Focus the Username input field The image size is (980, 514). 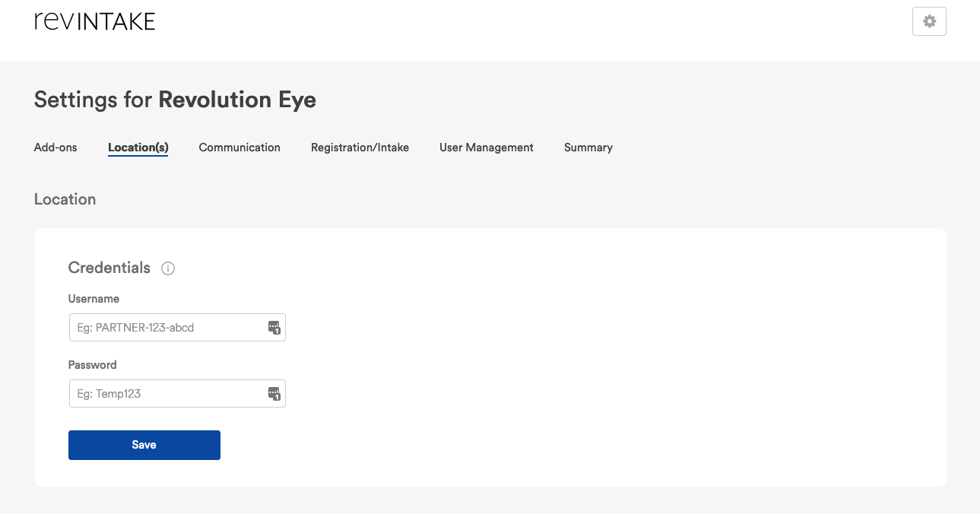[167, 328]
